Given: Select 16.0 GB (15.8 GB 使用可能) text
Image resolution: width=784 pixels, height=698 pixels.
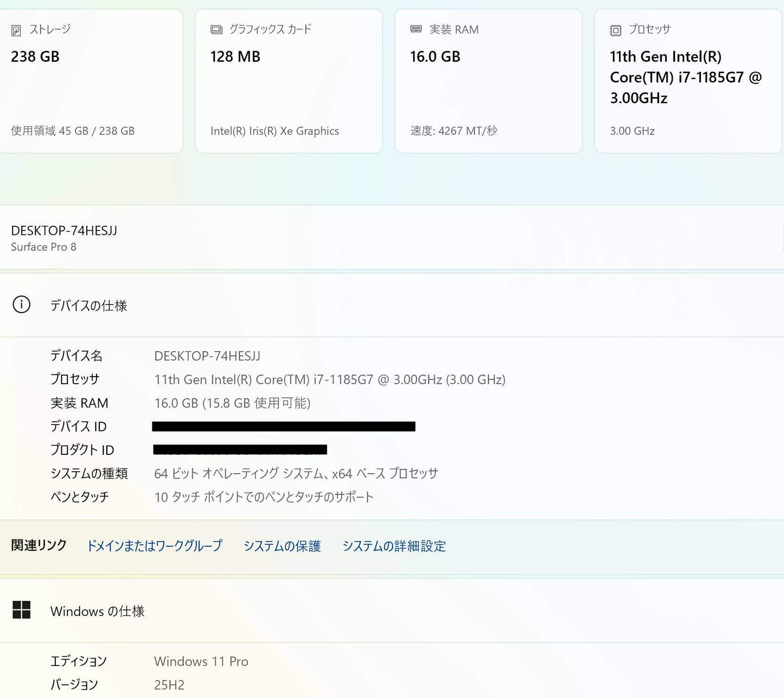Looking at the screenshot, I should [x=232, y=403].
